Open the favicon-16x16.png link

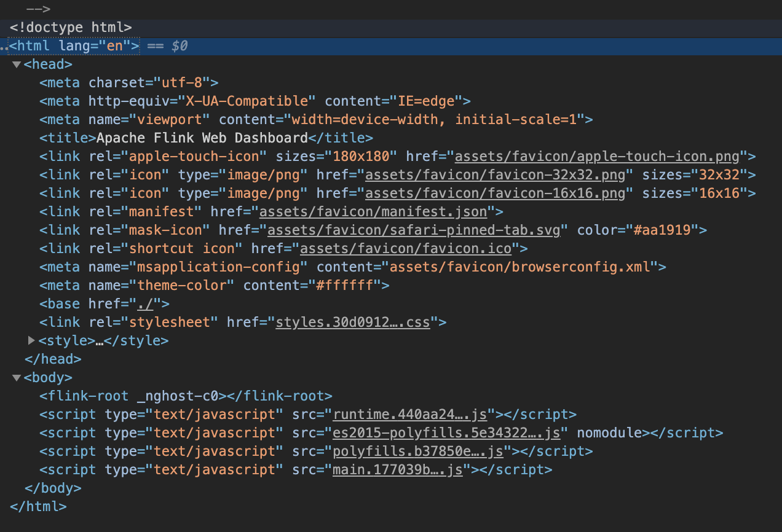495,193
